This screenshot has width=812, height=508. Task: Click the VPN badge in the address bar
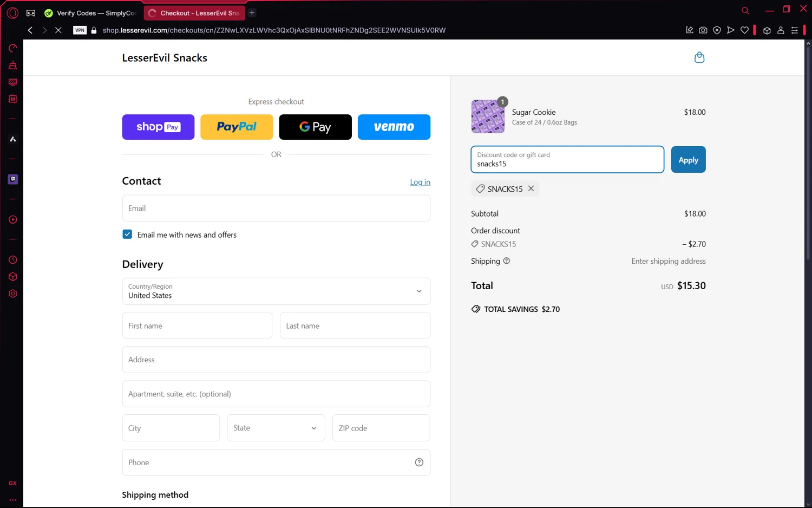(80, 30)
